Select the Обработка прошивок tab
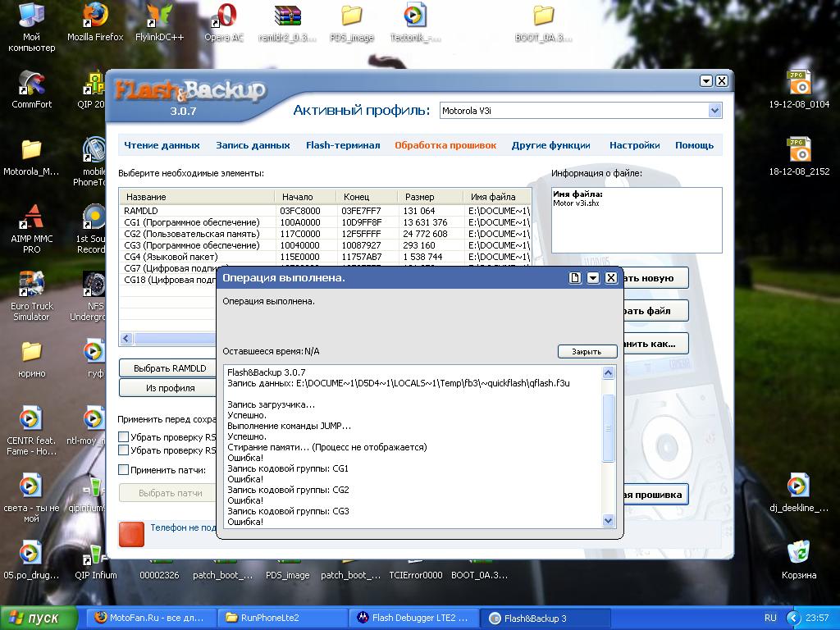 tap(445, 145)
